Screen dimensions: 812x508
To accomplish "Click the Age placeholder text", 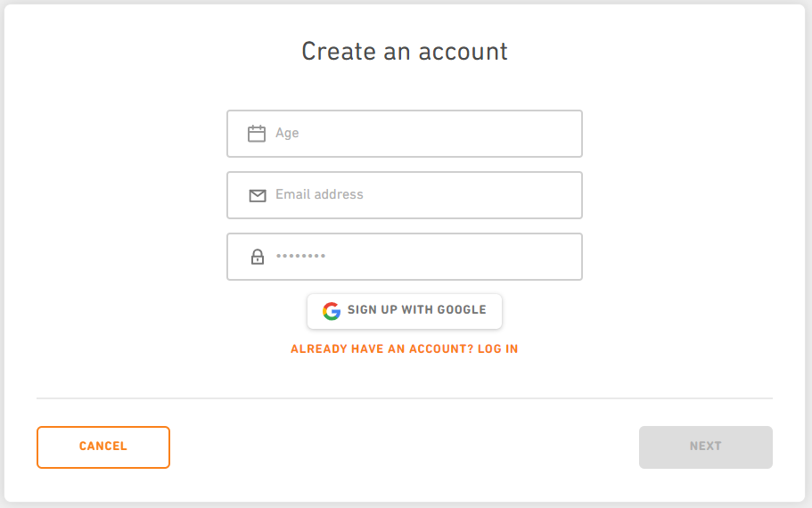I will pyautogui.click(x=287, y=134).
